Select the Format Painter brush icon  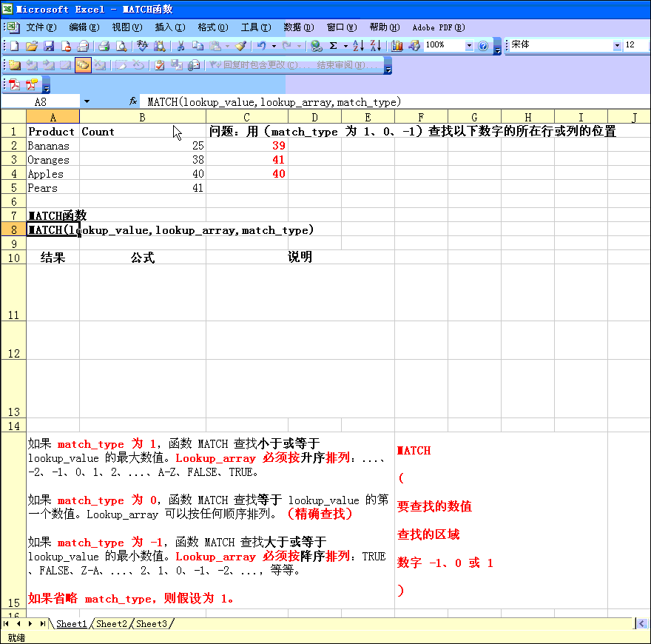click(x=240, y=46)
